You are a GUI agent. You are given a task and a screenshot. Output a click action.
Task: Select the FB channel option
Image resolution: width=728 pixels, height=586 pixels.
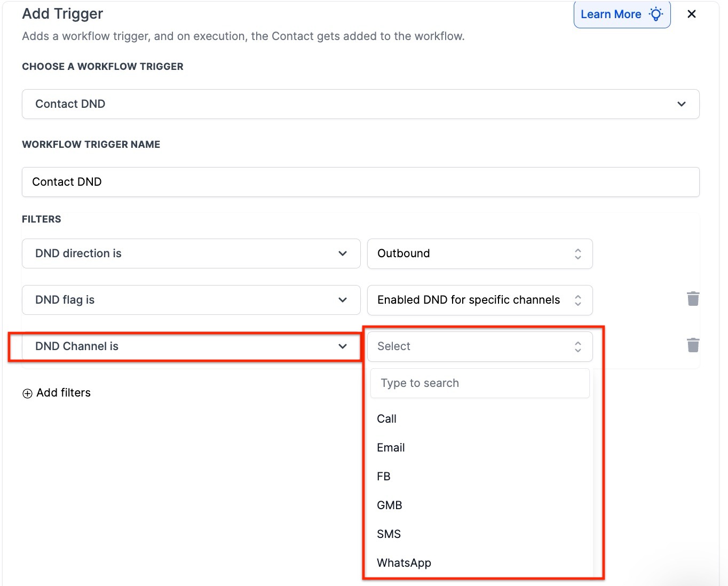coord(384,477)
